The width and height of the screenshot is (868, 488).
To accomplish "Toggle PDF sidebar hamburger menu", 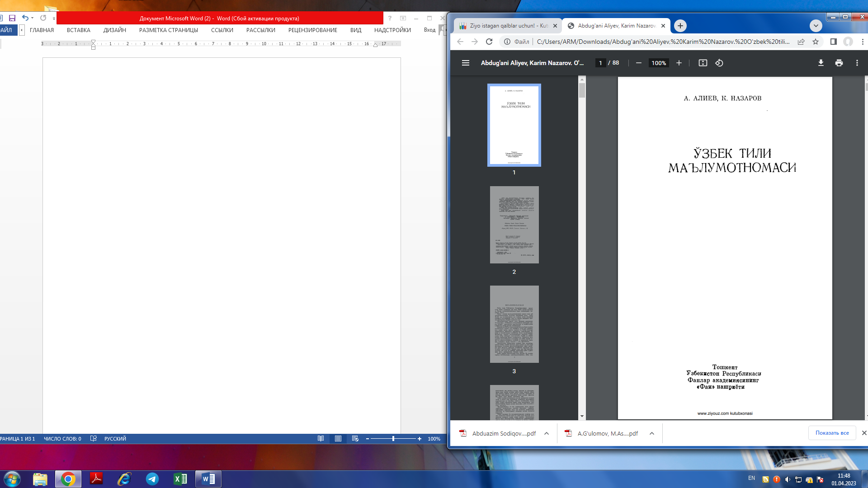I will [x=466, y=63].
